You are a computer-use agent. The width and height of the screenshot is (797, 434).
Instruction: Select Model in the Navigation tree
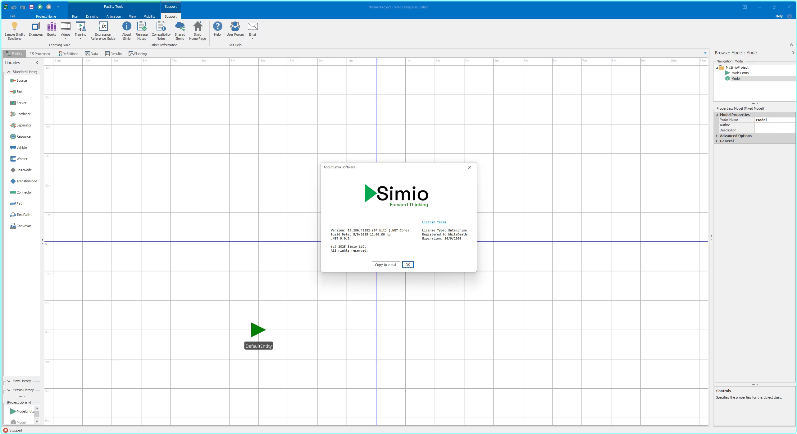733,78
